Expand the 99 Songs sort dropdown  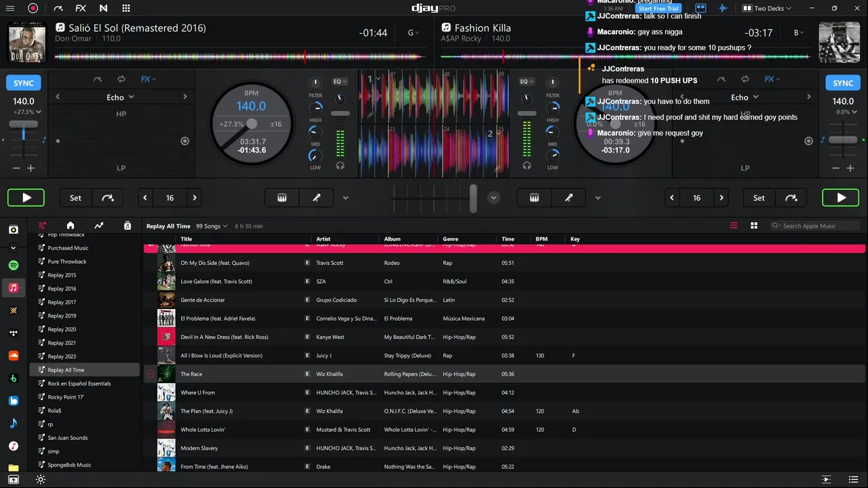(211, 226)
